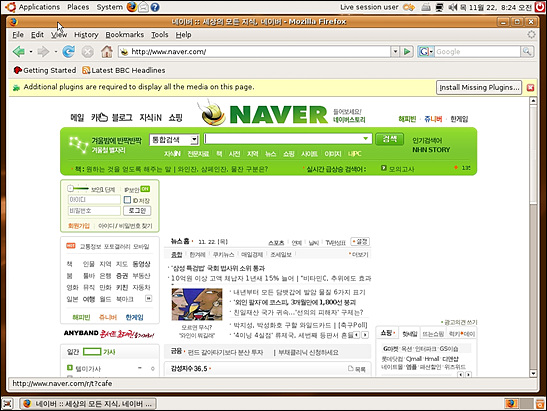Click the 로그인 login button
The height and width of the screenshot is (411, 547).
pos(137,211)
